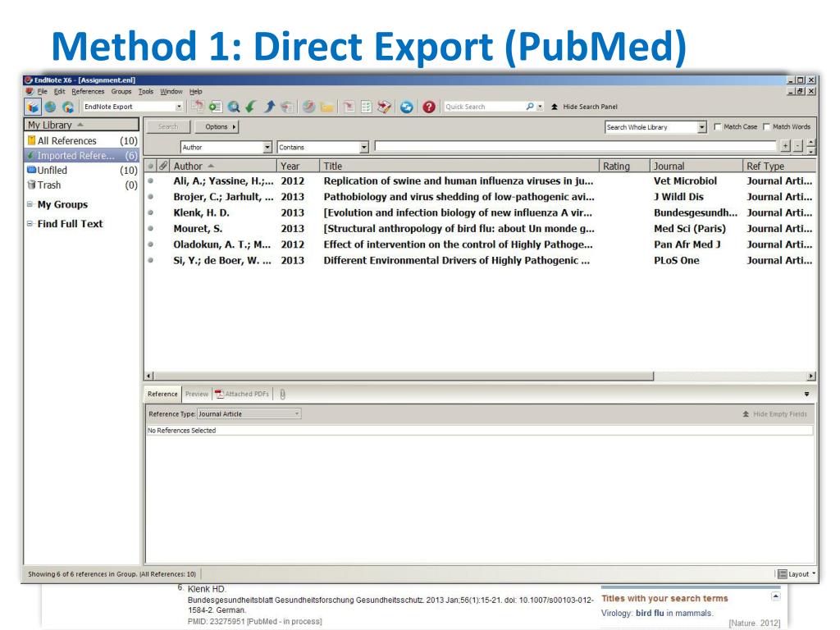Click the paperclip icon in reference panel tabs

coord(282,395)
